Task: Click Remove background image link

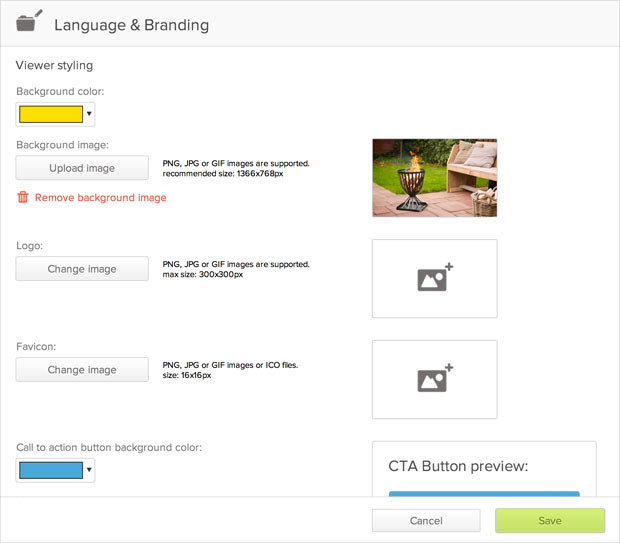Action: coord(100,198)
